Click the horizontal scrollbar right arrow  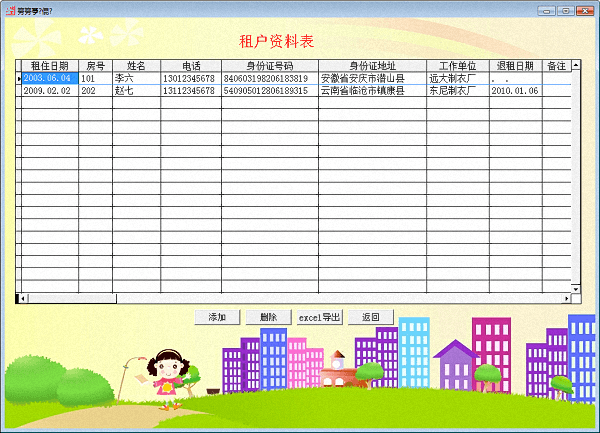point(566,298)
